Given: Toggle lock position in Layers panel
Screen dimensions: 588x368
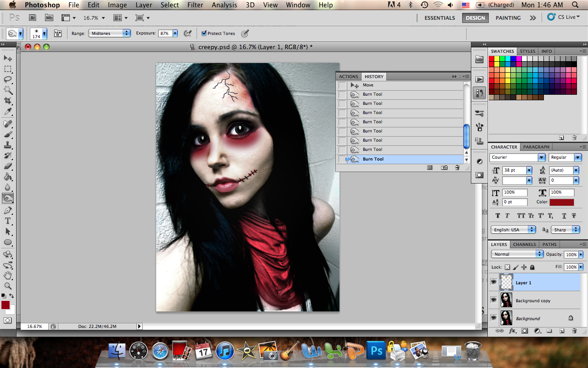Looking at the screenshot, I should [x=524, y=267].
